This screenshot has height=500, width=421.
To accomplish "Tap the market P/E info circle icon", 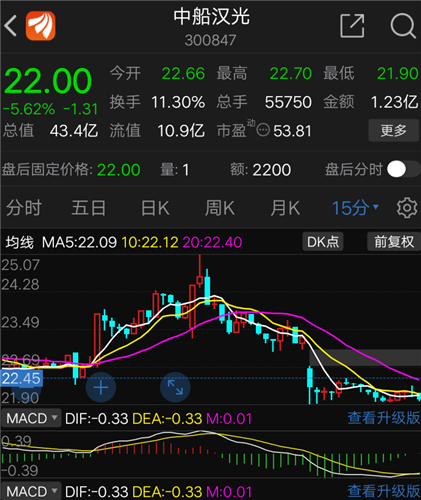I will tap(263, 130).
